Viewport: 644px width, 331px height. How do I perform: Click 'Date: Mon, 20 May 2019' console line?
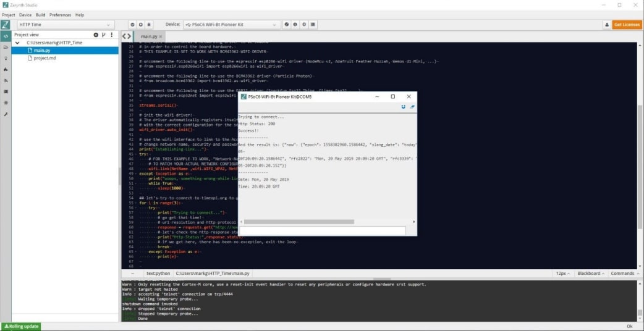click(264, 180)
